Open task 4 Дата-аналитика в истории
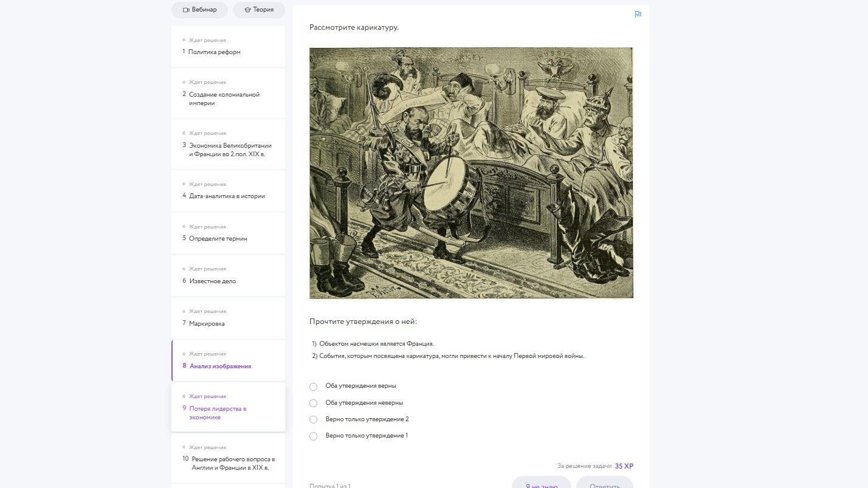This screenshot has width=868, height=488. point(228,191)
